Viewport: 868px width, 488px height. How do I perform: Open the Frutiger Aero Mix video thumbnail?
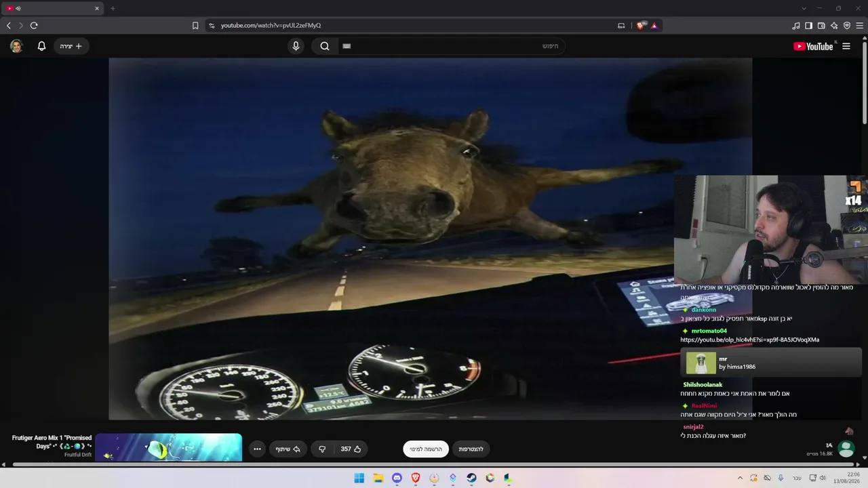(x=169, y=447)
